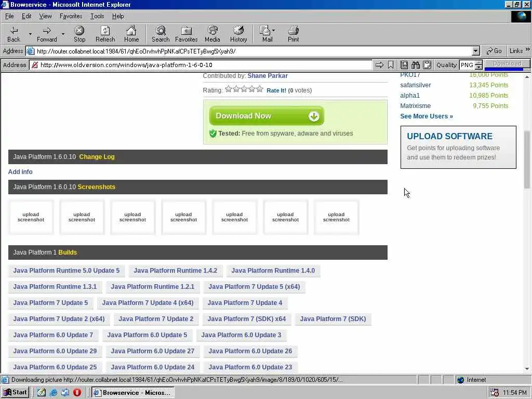Open the File menu
The width and height of the screenshot is (532, 399).
9,16
